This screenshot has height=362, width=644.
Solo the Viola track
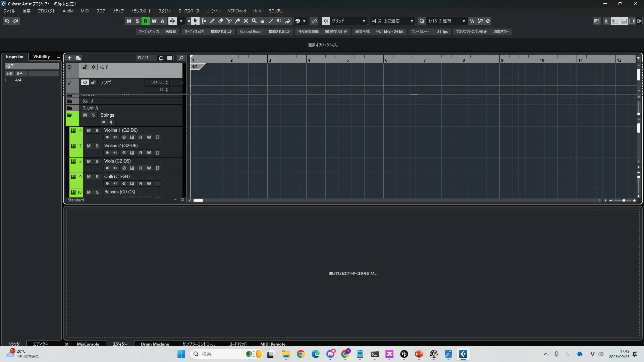(x=97, y=161)
